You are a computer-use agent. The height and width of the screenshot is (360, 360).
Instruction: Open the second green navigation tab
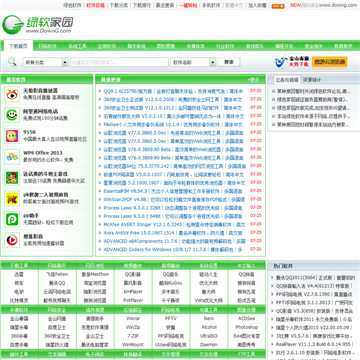tap(47, 46)
